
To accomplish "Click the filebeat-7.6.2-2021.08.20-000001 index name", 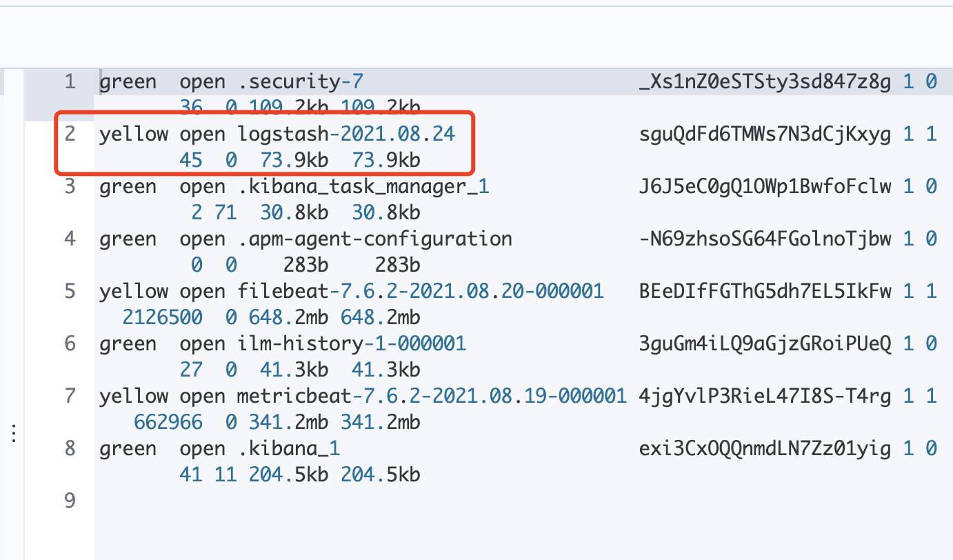I will coord(421,291).
